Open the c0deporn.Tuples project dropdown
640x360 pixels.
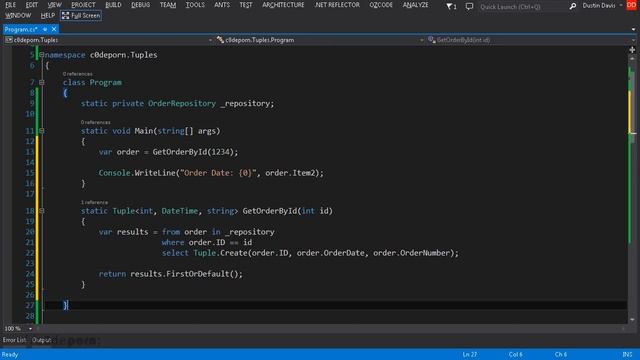point(109,40)
